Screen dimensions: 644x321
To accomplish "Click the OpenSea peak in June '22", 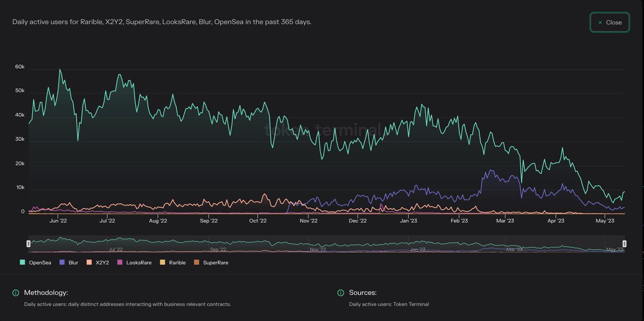I will point(60,70).
